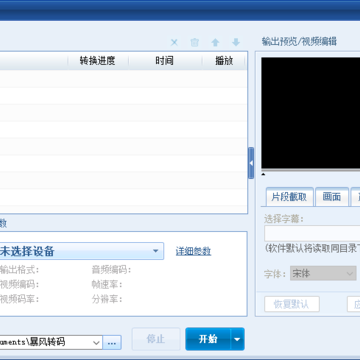Click the black video preview area
Image resolution: width=360 pixels, height=360 pixels.
pyautogui.click(x=311, y=113)
